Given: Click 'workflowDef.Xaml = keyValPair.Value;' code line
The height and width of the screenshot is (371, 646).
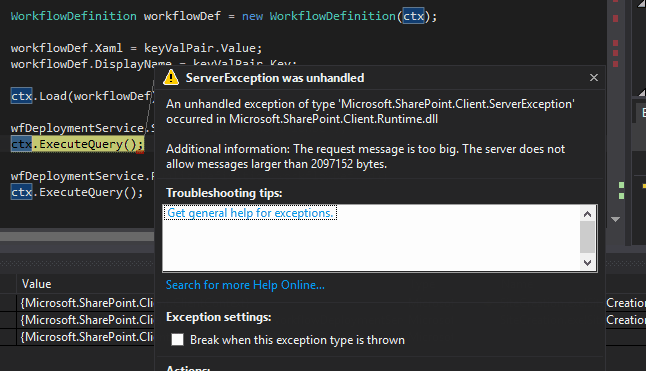Looking at the screenshot, I should [136, 48].
